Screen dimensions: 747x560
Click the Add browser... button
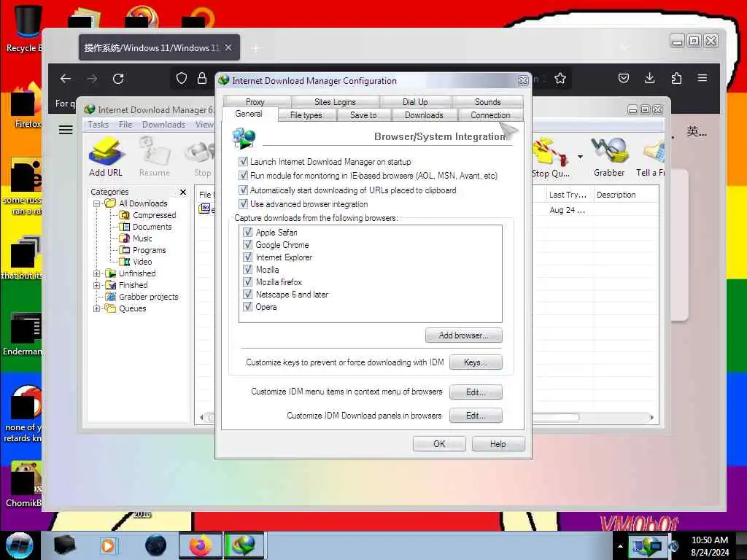463,335
